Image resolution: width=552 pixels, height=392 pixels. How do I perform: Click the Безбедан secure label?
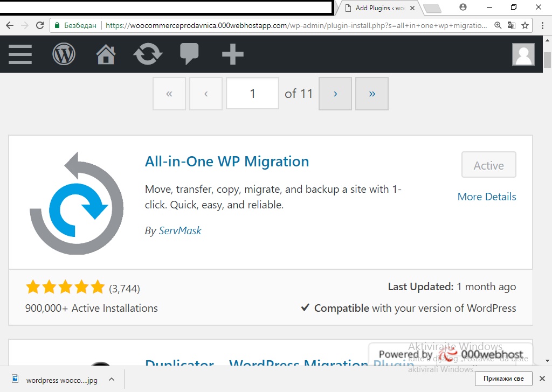coord(80,25)
